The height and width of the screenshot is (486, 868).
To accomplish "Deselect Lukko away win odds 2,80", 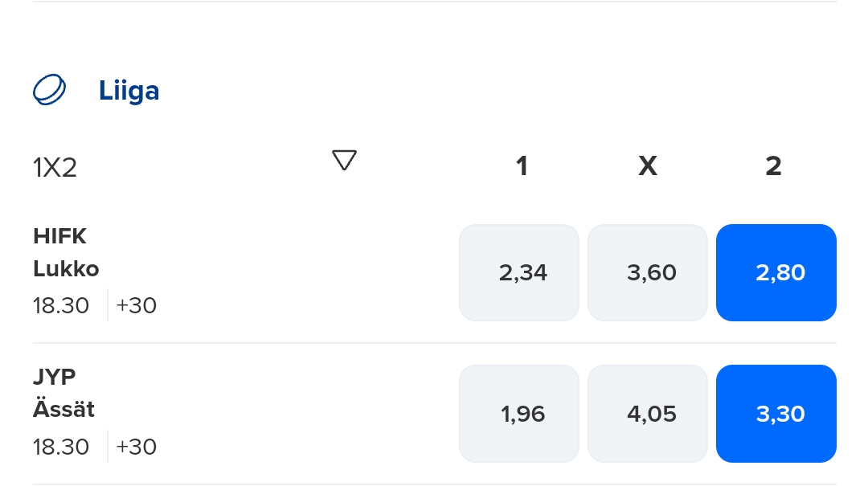I will click(x=776, y=272).
